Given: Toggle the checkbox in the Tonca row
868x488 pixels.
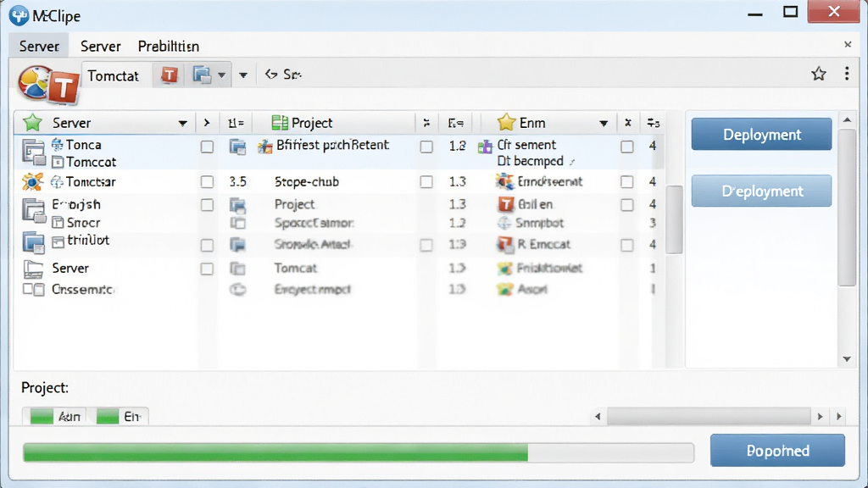Looking at the screenshot, I should (x=207, y=147).
